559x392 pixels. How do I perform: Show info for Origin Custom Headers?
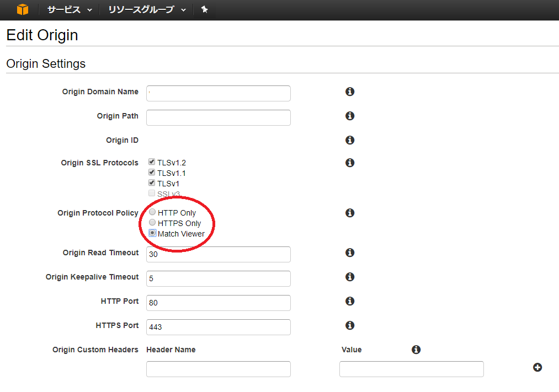416,350
